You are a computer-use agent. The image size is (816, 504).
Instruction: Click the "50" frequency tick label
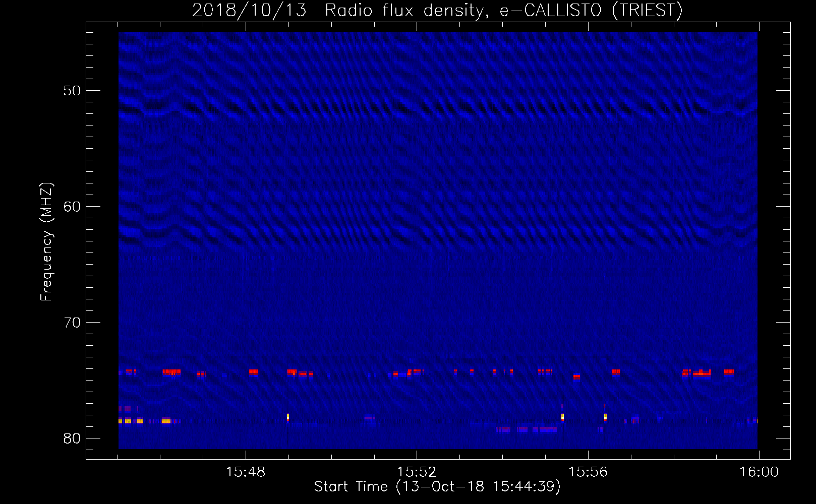(x=72, y=91)
